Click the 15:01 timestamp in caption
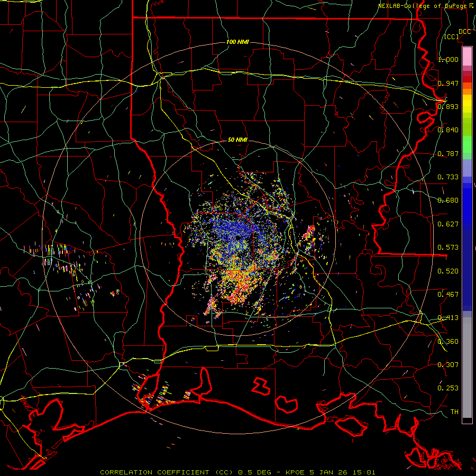This screenshot has width=476, height=476. coord(364,472)
